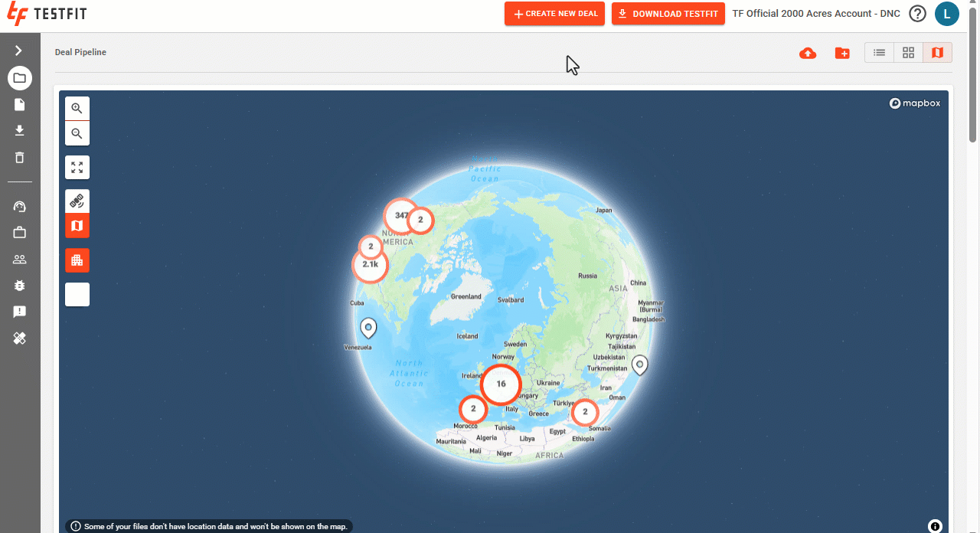Click Download TestFit button
This screenshot has height=533, width=980.
pyautogui.click(x=668, y=14)
